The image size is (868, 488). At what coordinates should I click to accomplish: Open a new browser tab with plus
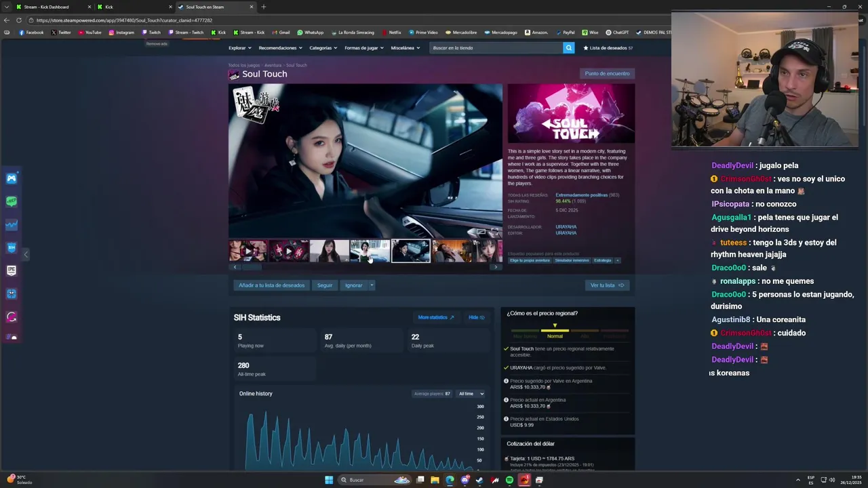263,7
